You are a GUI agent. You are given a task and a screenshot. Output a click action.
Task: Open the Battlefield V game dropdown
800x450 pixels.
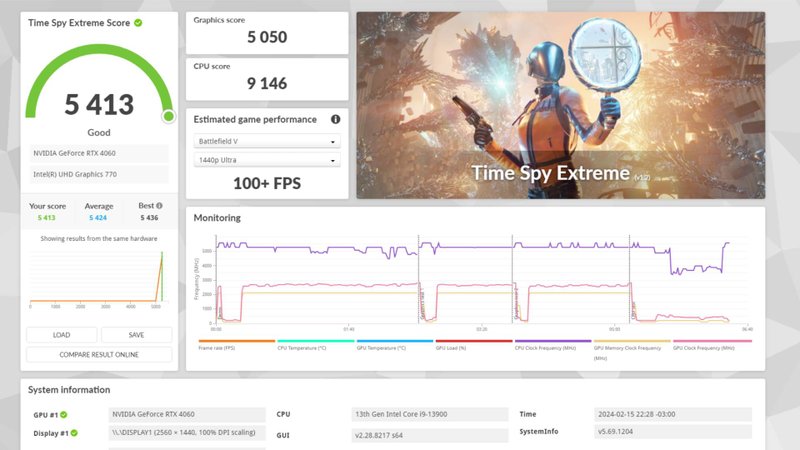point(267,141)
